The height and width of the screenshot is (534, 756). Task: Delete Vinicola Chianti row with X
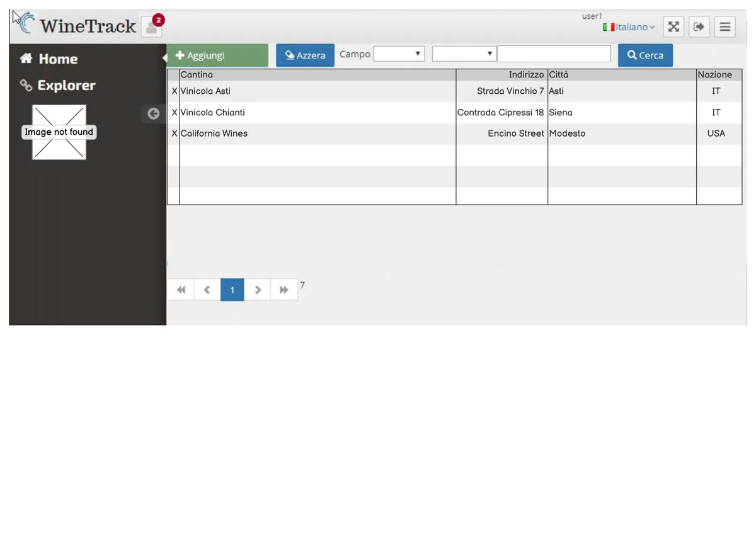[x=174, y=113]
